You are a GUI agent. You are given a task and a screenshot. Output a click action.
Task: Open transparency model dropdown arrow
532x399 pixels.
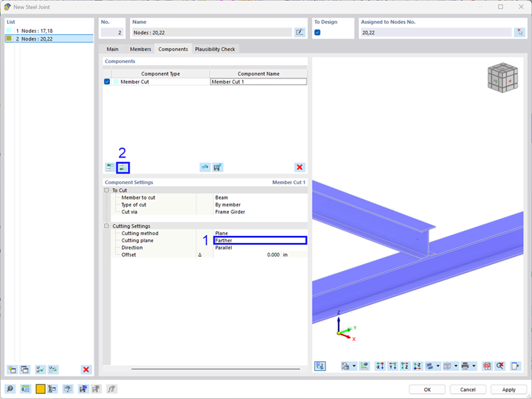tap(456, 366)
